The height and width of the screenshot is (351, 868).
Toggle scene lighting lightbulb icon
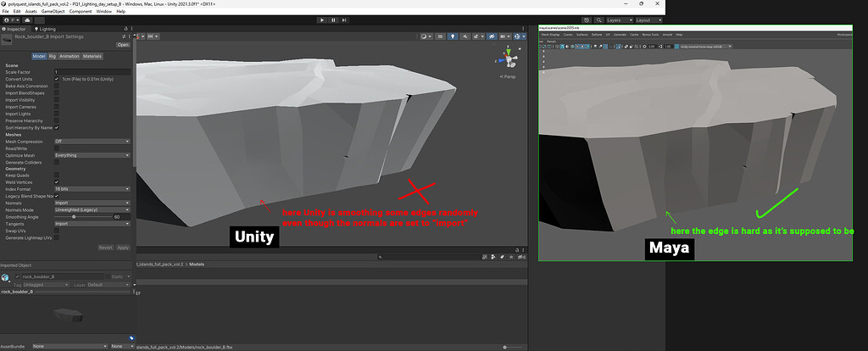click(x=452, y=37)
